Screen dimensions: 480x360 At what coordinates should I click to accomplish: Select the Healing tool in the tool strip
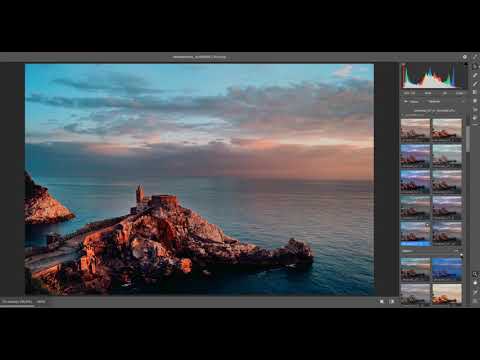(x=475, y=84)
